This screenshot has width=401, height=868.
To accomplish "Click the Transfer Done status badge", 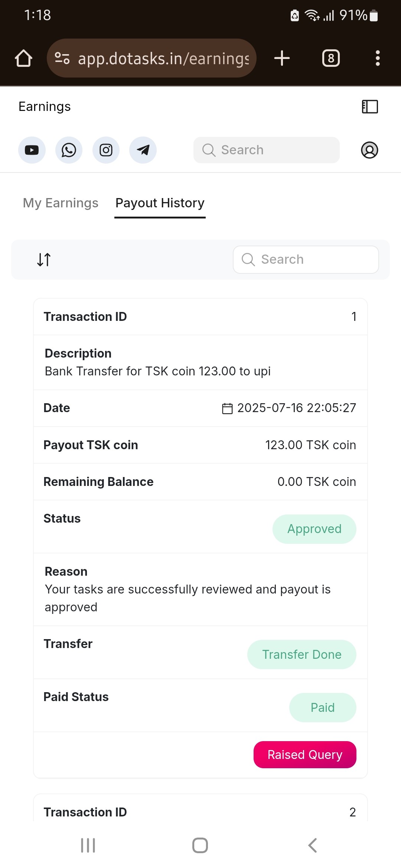I will pos(301,654).
